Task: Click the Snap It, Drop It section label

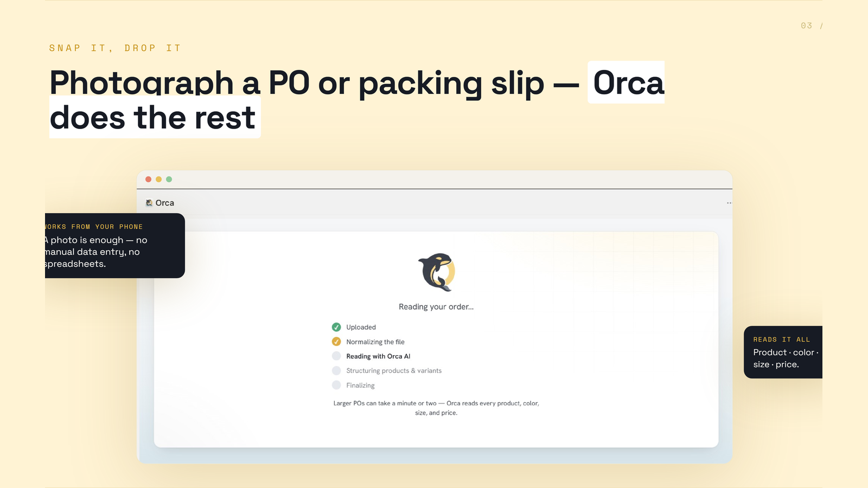Action: click(115, 48)
